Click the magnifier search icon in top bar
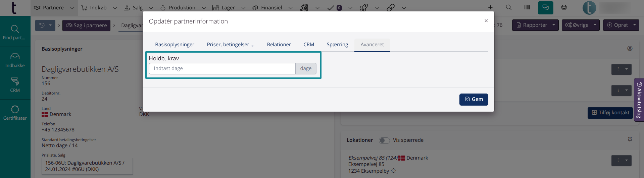This screenshot has width=644, height=178. 509,7
